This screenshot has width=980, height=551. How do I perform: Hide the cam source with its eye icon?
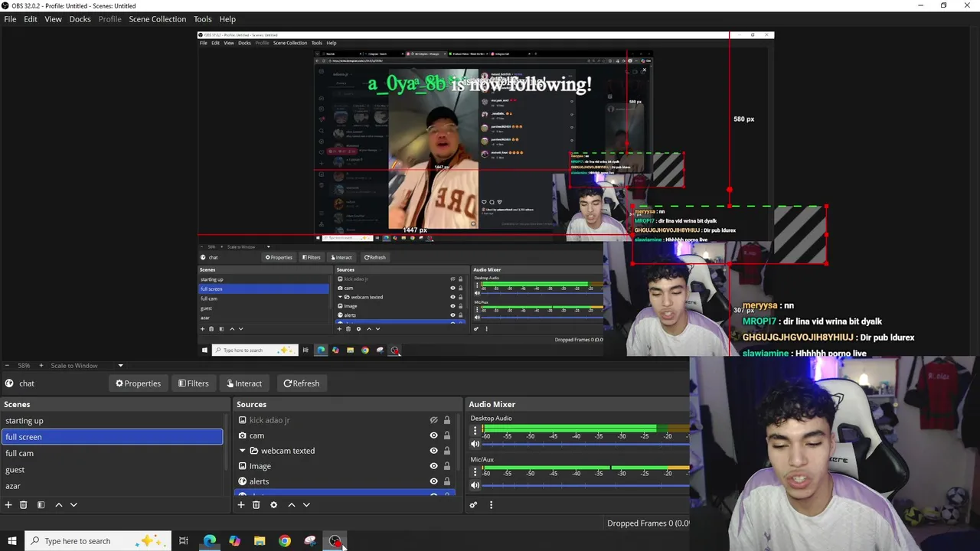pyautogui.click(x=433, y=435)
